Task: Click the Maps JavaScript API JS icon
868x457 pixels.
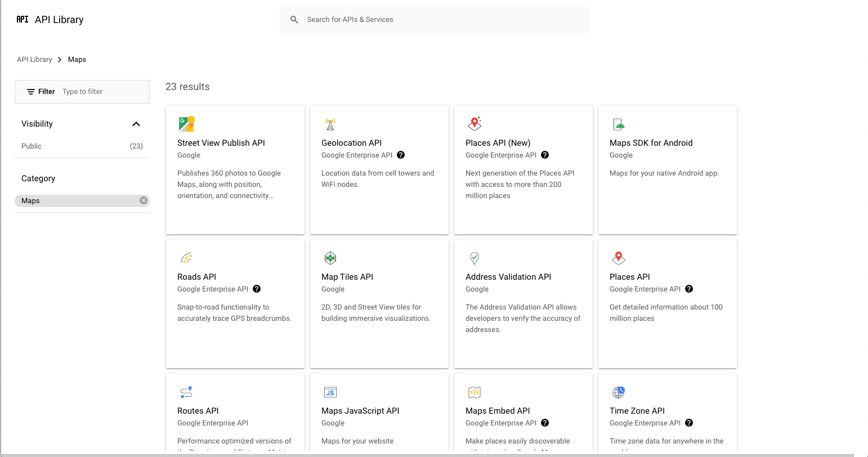Action: pos(330,392)
